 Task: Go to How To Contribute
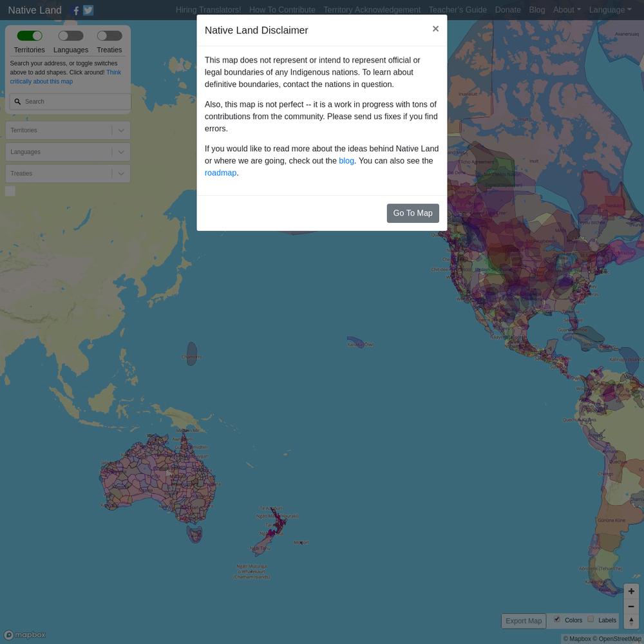282,10
